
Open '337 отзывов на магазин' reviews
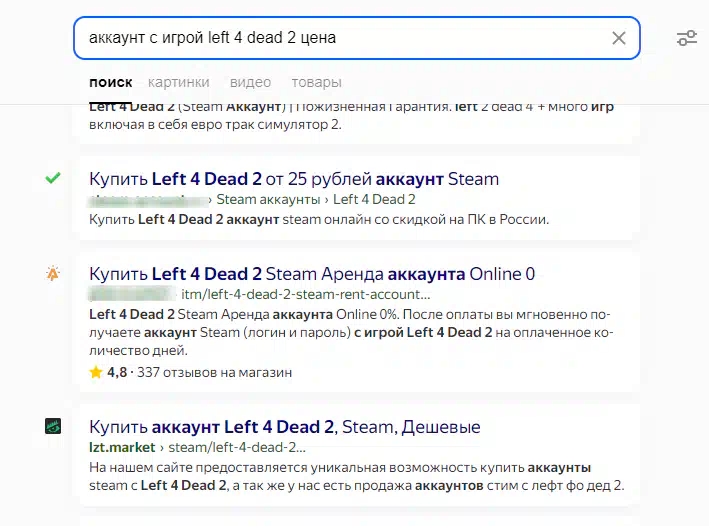[214, 373]
